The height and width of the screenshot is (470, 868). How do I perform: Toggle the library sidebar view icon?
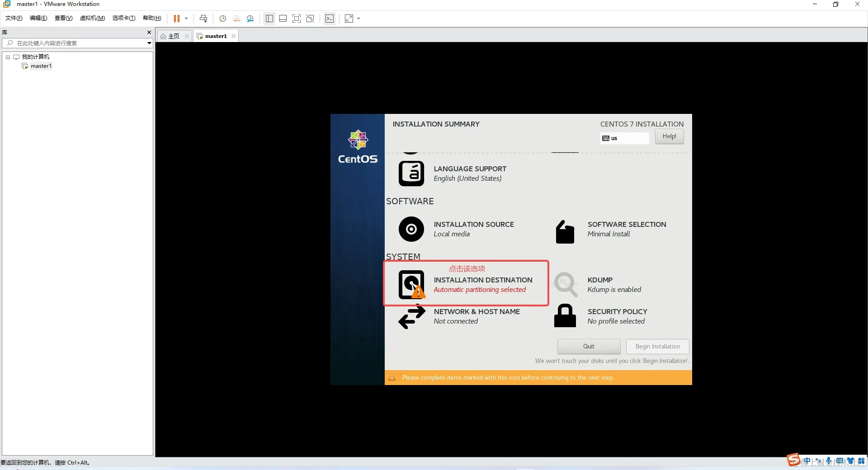pos(269,19)
